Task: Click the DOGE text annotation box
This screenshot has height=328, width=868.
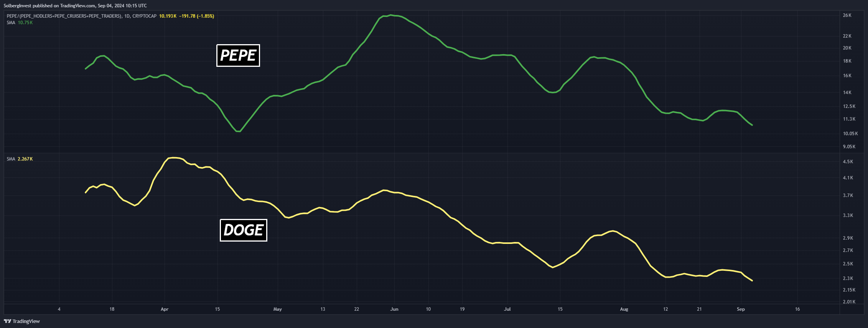Action: (x=244, y=230)
